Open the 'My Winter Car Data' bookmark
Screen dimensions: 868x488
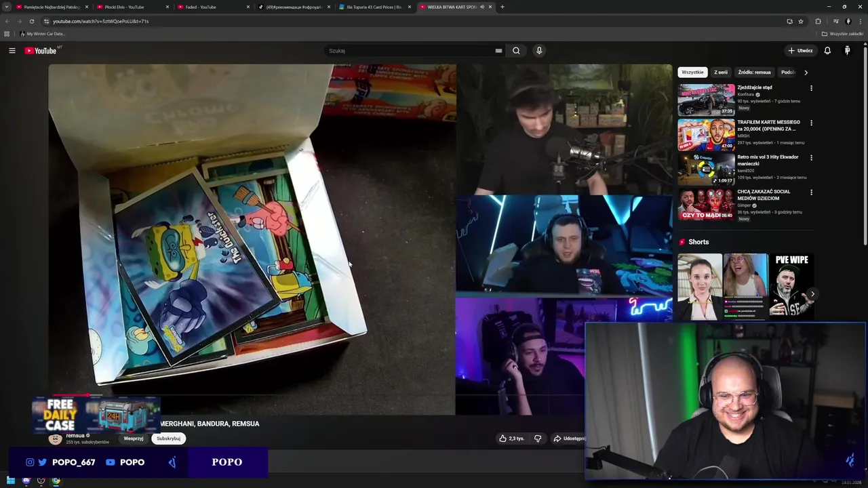click(42, 34)
